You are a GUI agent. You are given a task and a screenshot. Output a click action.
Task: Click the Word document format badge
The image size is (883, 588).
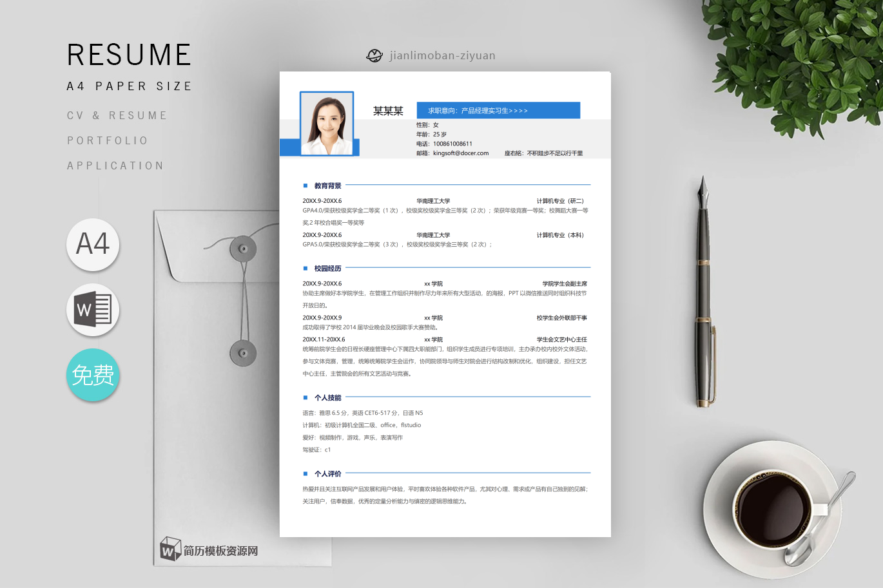pyautogui.click(x=93, y=309)
